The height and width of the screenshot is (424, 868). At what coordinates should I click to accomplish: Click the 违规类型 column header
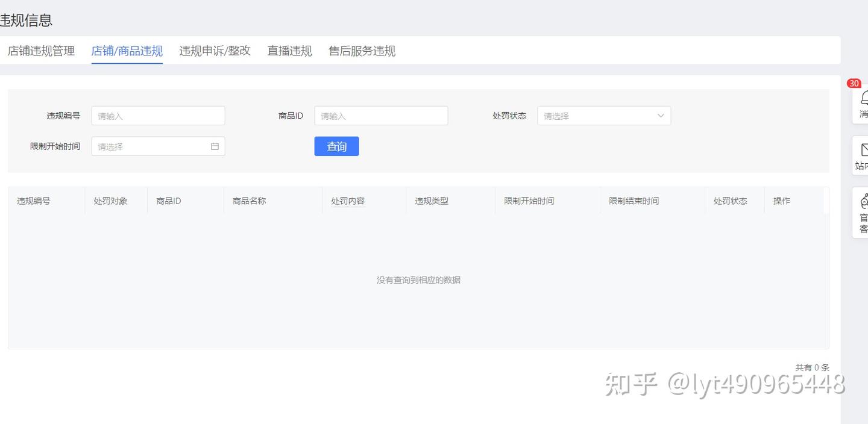(432, 201)
